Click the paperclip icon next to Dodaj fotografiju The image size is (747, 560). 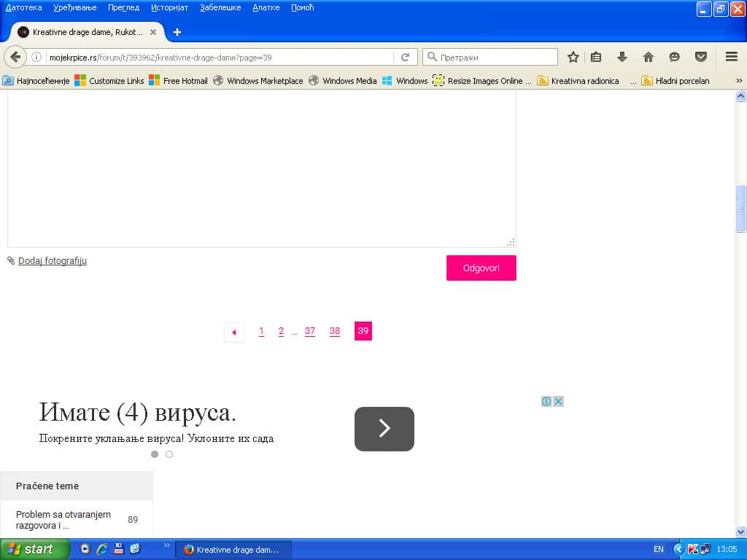click(x=11, y=260)
